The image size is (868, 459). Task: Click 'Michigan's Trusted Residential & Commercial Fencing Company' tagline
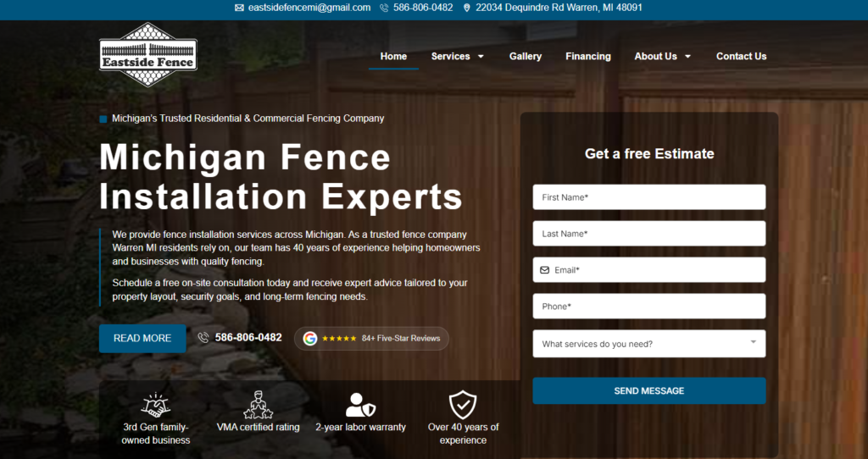tap(248, 119)
